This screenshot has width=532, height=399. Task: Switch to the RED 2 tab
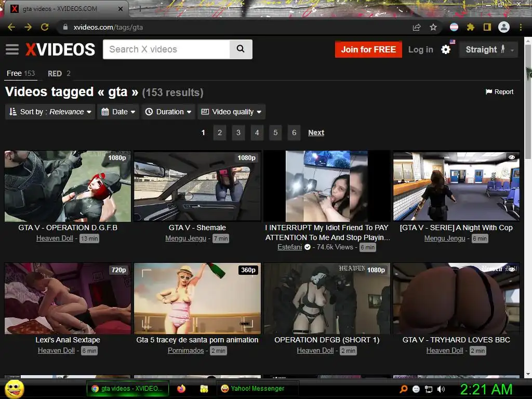pos(59,73)
